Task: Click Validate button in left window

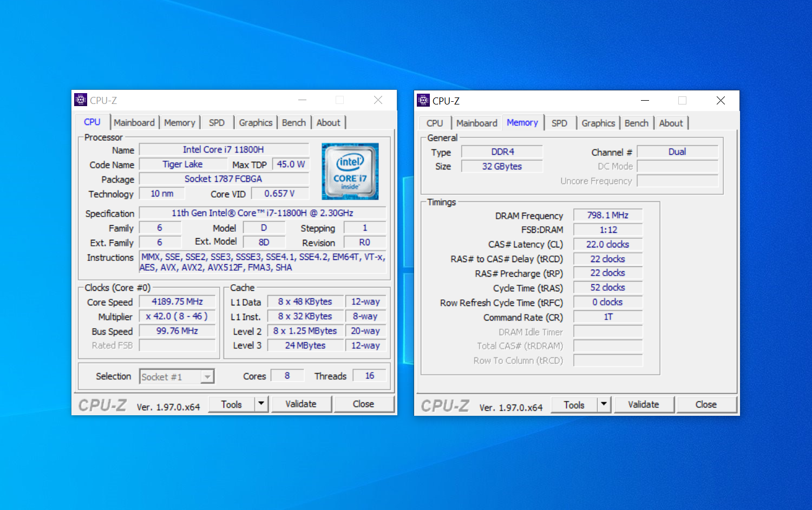Action: coord(301,404)
